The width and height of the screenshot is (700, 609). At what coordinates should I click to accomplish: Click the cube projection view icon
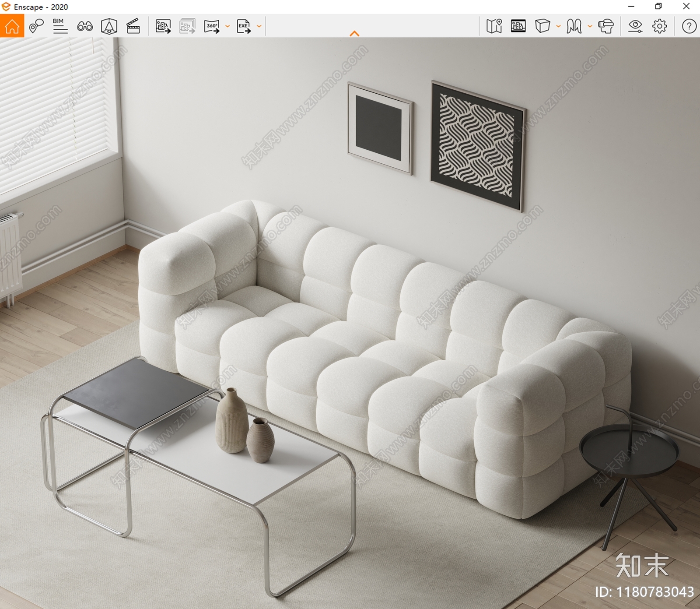click(x=542, y=26)
